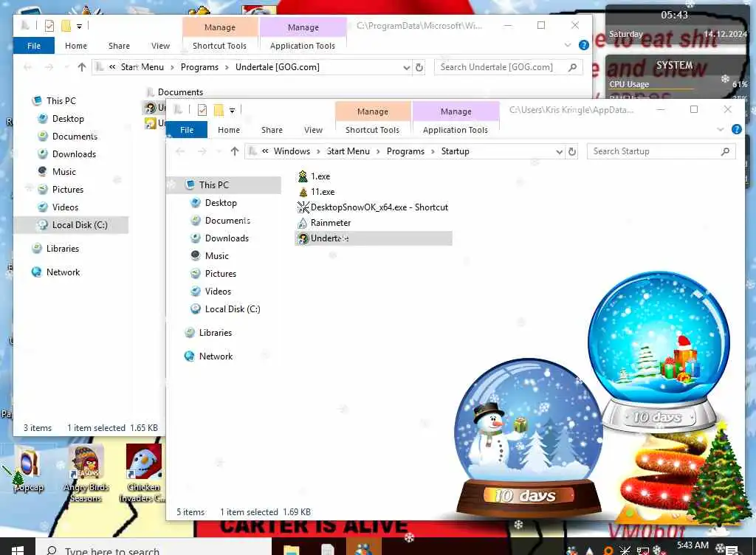Go up one level from Startup

(234, 151)
